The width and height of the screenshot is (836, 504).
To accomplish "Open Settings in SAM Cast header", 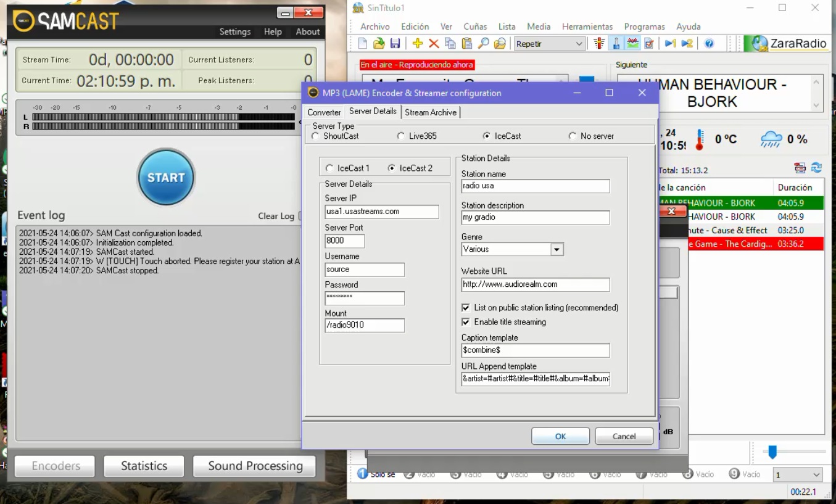I will (235, 31).
